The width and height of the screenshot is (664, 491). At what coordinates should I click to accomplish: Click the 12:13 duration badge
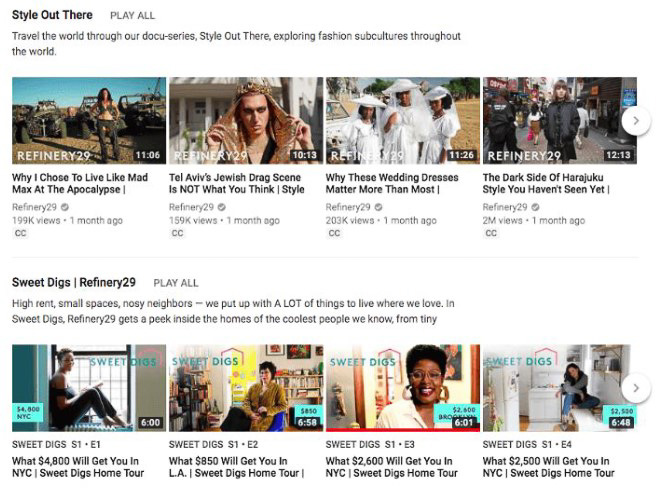[x=618, y=155]
